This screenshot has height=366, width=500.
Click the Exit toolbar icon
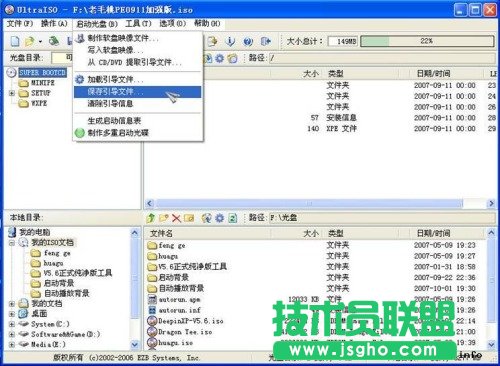click(266, 41)
